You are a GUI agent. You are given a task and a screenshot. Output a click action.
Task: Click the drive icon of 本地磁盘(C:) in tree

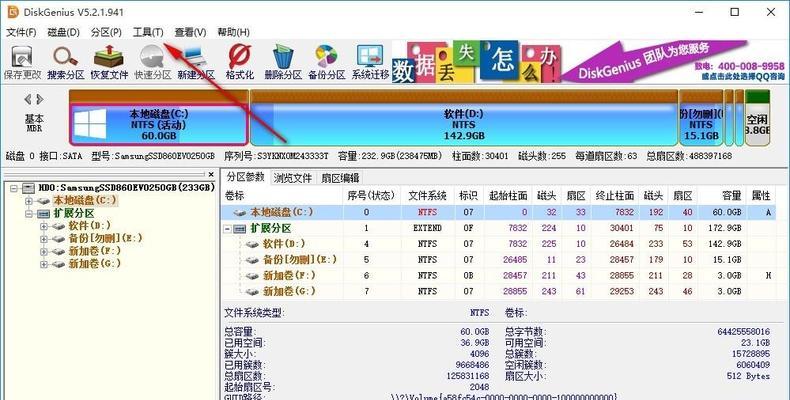(x=44, y=201)
